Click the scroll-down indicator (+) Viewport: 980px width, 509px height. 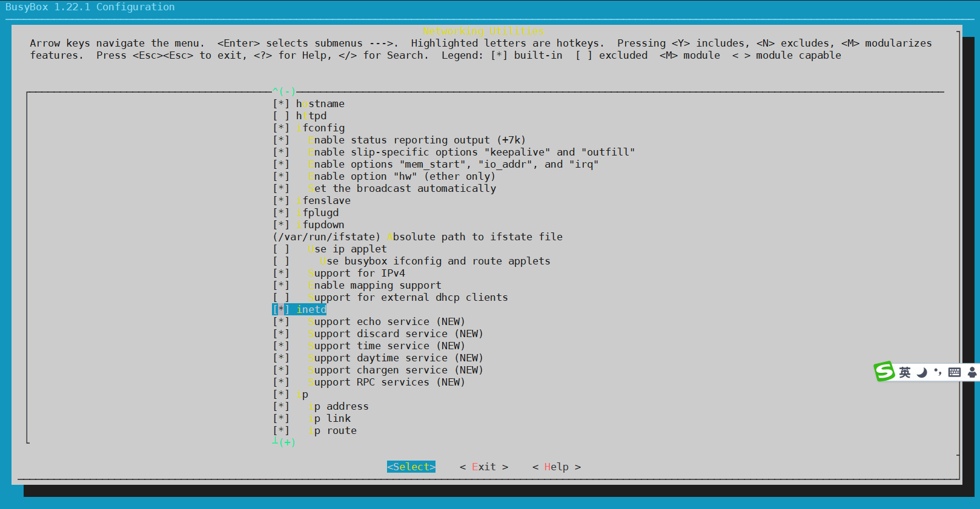coord(284,442)
